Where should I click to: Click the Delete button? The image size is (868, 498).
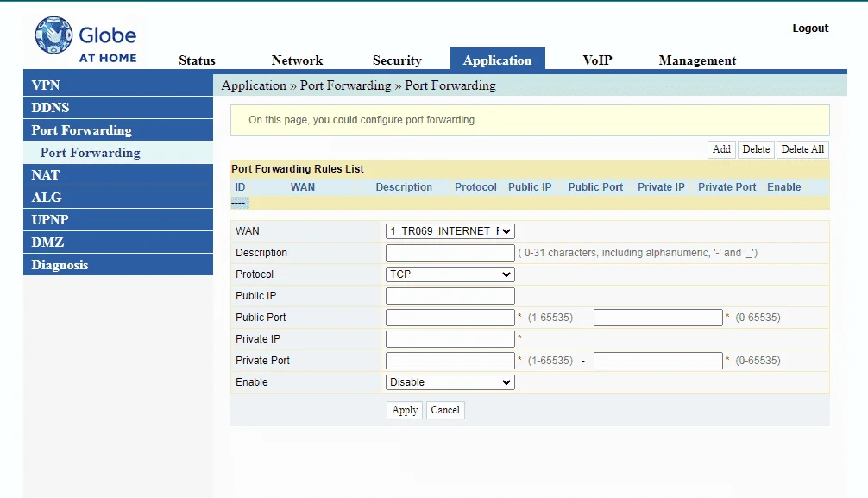click(756, 149)
